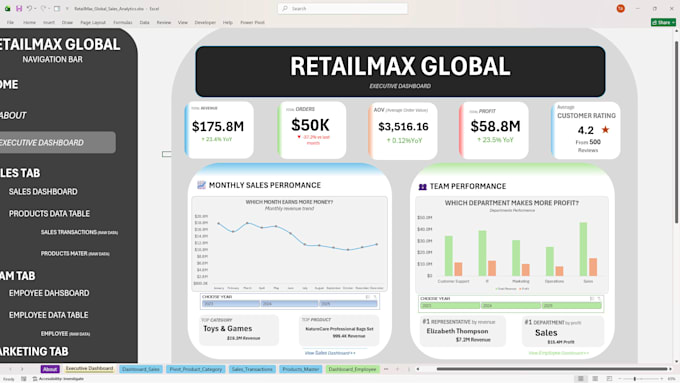Click the Redo icon in quick access toolbar
This screenshot has height=383, width=680.
click(x=43, y=9)
